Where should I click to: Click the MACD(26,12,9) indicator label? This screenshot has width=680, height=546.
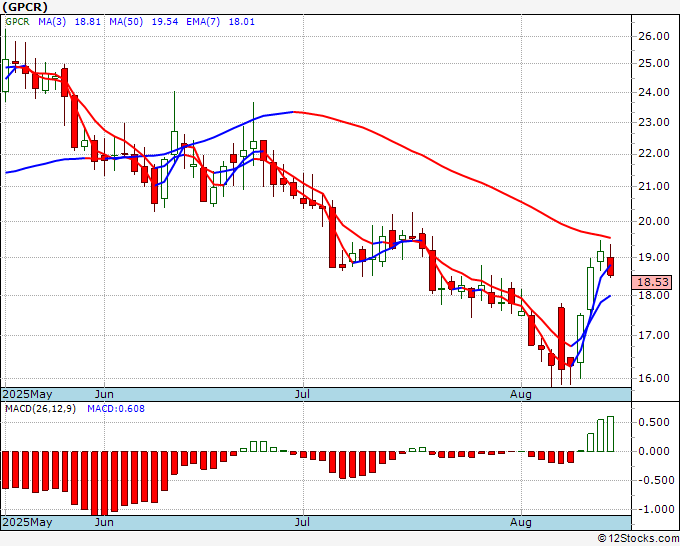pyautogui.click(x=40, y=409)
